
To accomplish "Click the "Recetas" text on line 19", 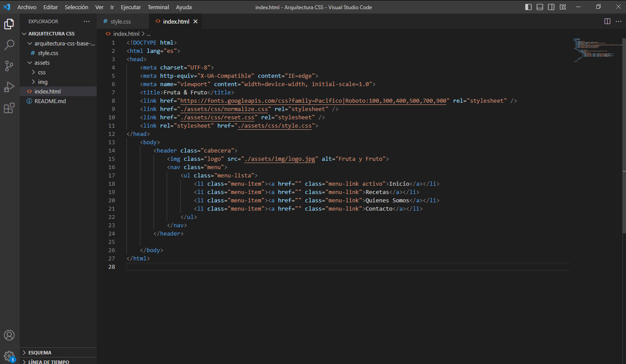I will [x=377, y=192].
